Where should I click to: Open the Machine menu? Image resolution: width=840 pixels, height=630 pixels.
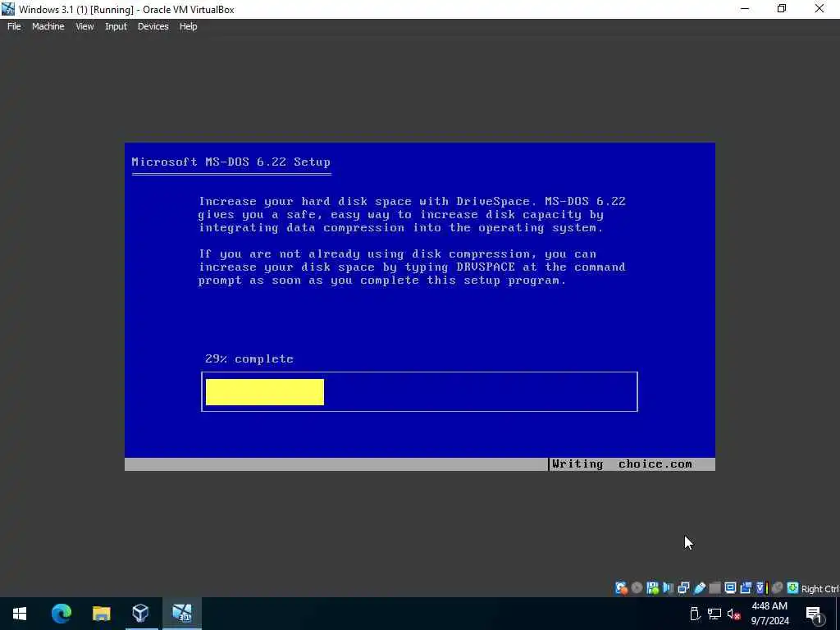48,26
